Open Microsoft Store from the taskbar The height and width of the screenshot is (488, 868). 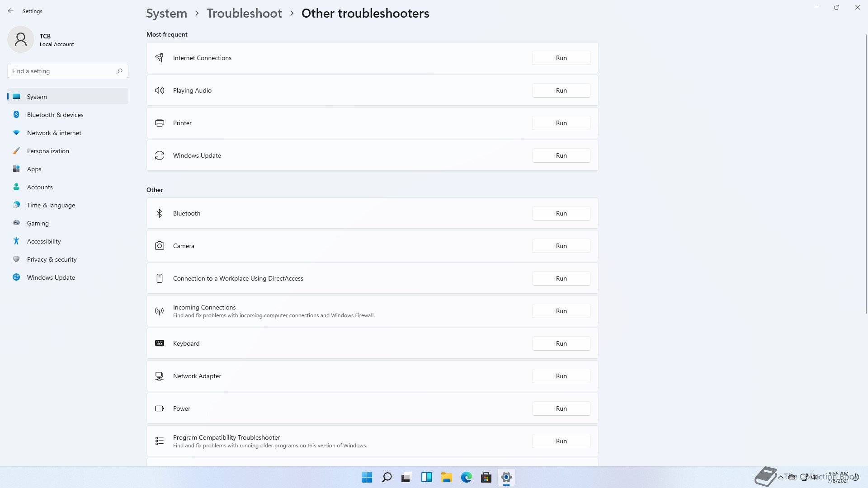[x=486, y=477]
